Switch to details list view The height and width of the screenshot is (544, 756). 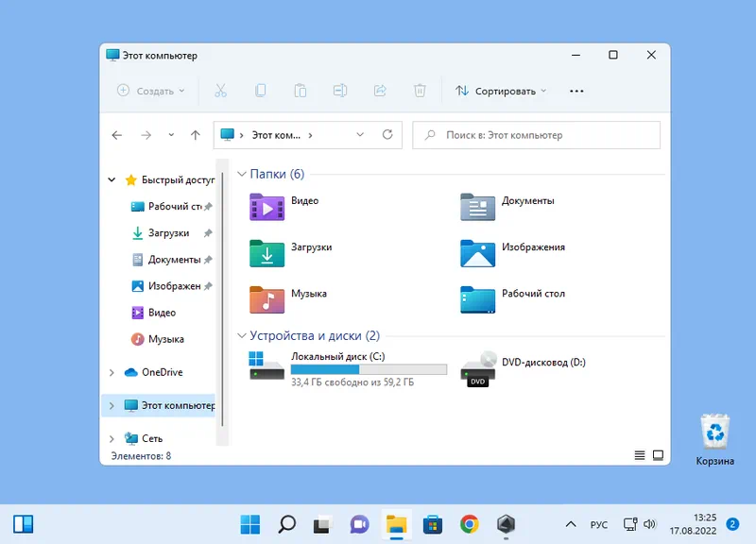(x=640, y=455)
